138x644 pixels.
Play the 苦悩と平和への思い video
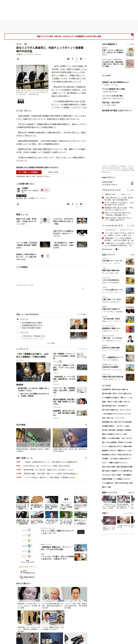coord(70,438)
